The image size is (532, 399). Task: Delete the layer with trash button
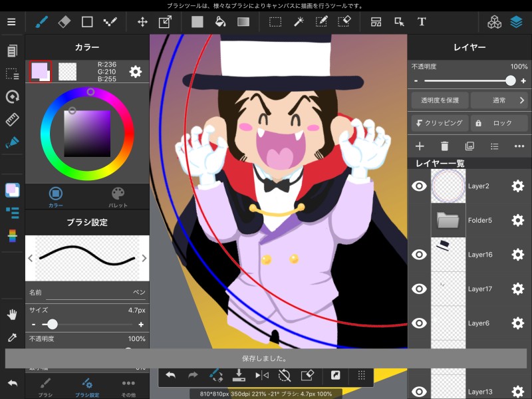pos(444,146)
